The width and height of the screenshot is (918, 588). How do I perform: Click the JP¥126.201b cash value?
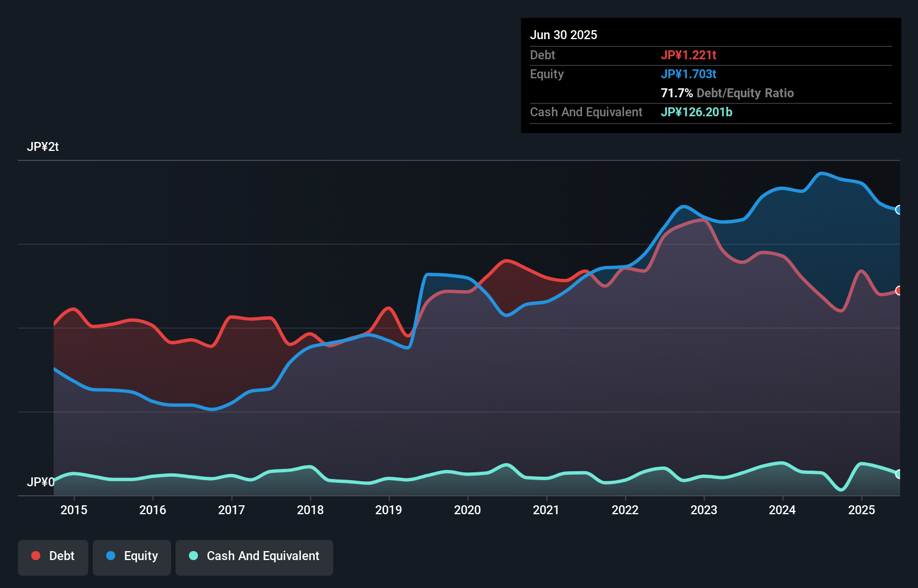[x=696, y=112]
